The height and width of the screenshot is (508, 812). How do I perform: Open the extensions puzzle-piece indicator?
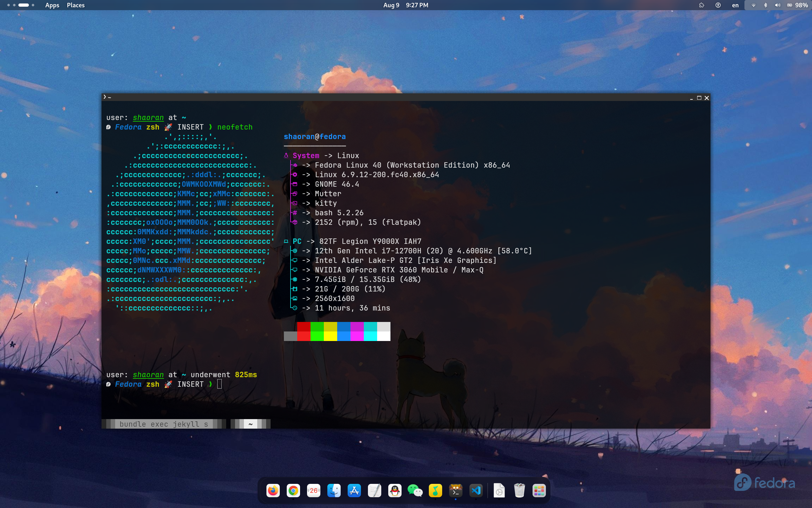(702, 5)
